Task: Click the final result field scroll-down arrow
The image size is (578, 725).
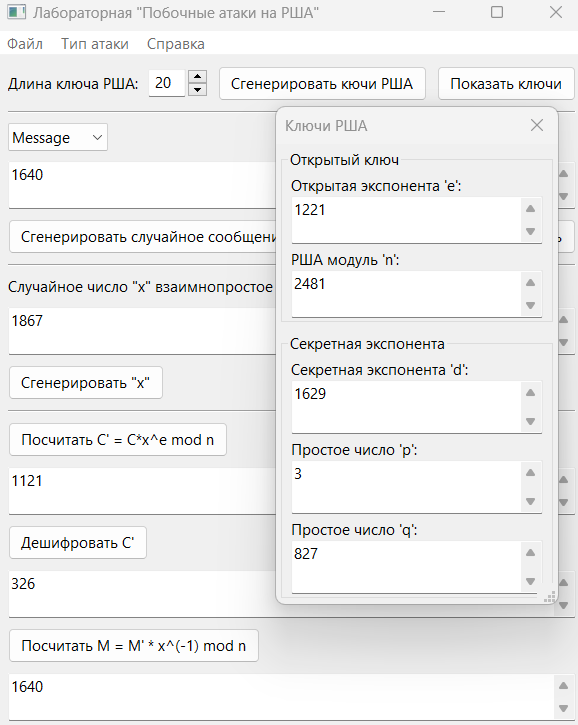Action: click(563, 708)
